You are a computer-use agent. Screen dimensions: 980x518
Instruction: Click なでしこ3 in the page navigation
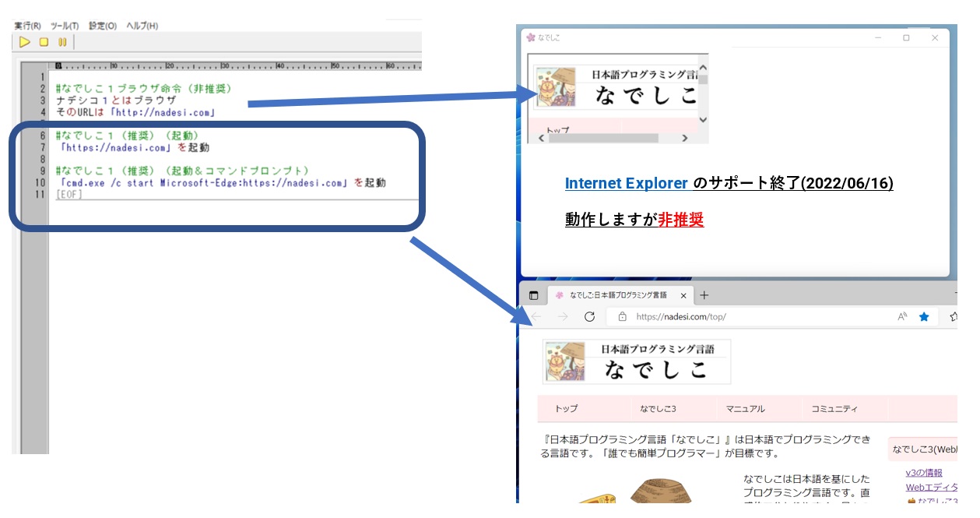[659, 409]
